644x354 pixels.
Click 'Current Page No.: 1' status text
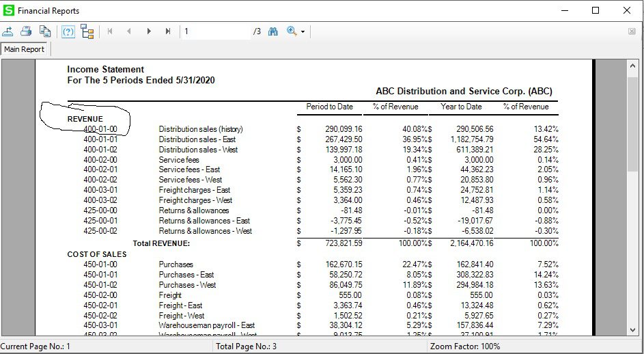coord(36,346)
